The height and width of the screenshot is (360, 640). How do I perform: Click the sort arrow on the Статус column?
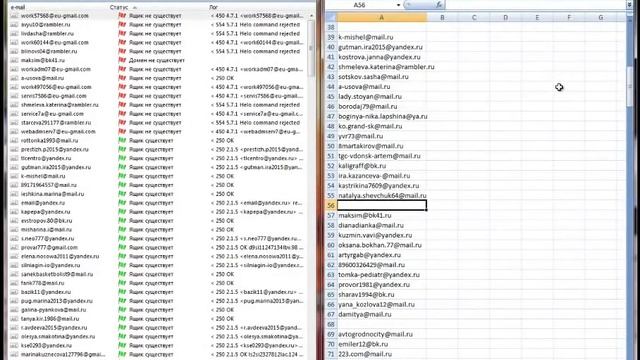coord(135,7)
